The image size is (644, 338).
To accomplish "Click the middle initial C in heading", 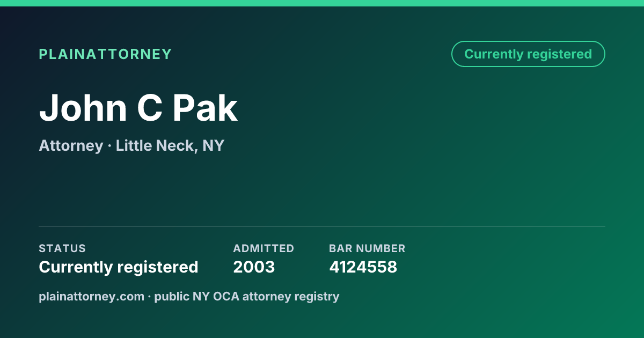I will click(150, 108).
